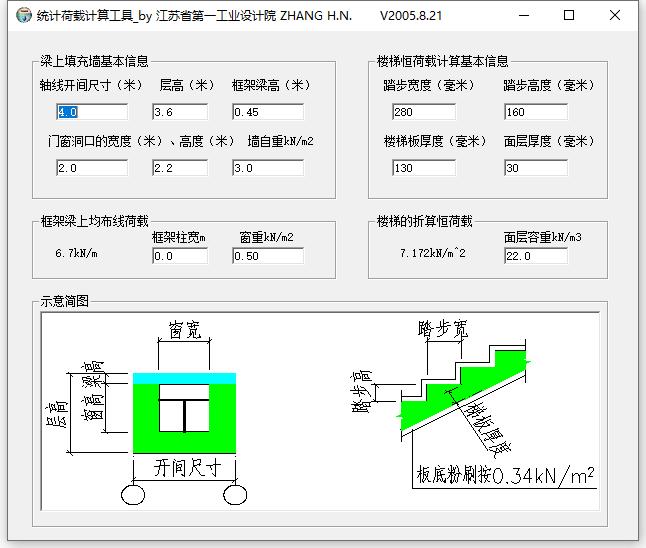Click the stair load result 7.172kN/m^2
This screenshot has width=646, height=548.
tap(433, 253)
